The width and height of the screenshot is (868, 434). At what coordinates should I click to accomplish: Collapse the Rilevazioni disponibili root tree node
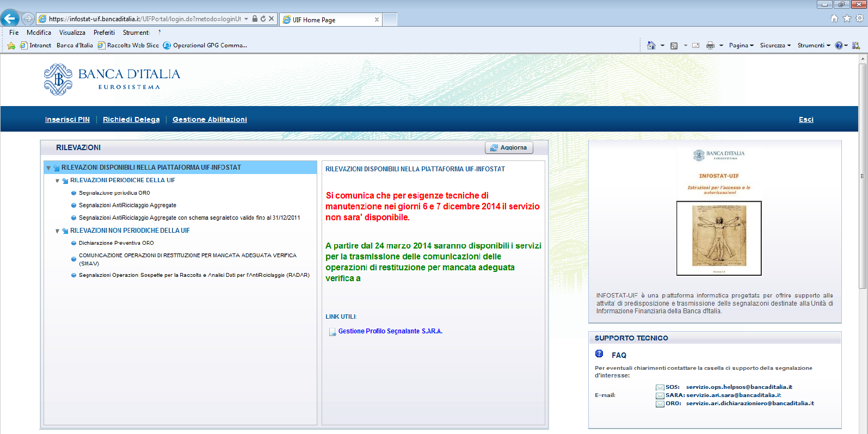click(48, 168)
